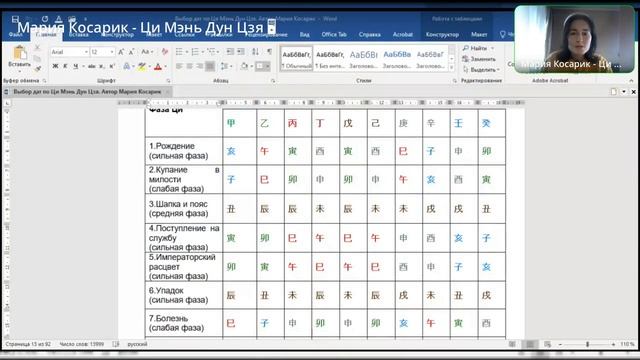Switch to the Вставка ribbon tab
640x360 pixels.
[78, 35]
